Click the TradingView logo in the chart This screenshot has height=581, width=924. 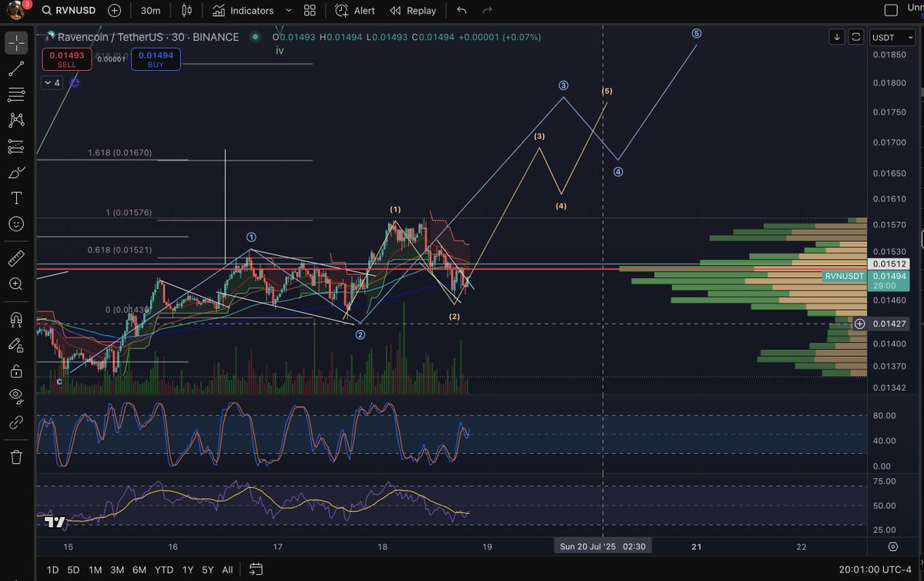[54, 522]
